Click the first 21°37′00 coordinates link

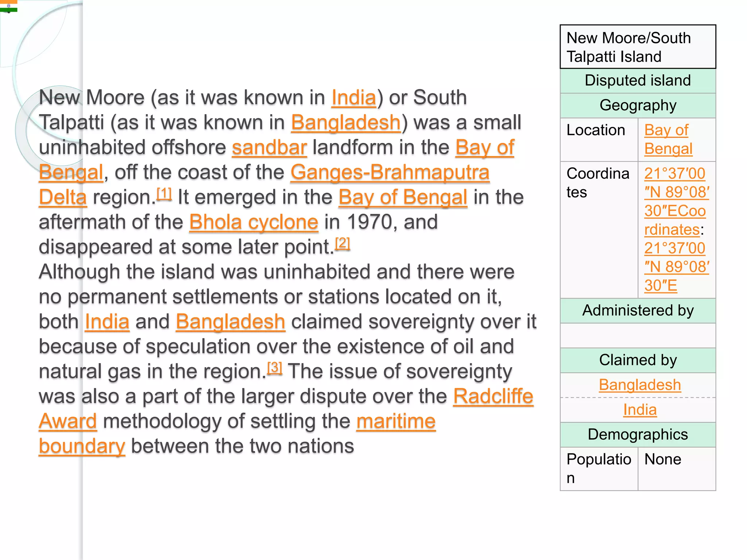675,174
